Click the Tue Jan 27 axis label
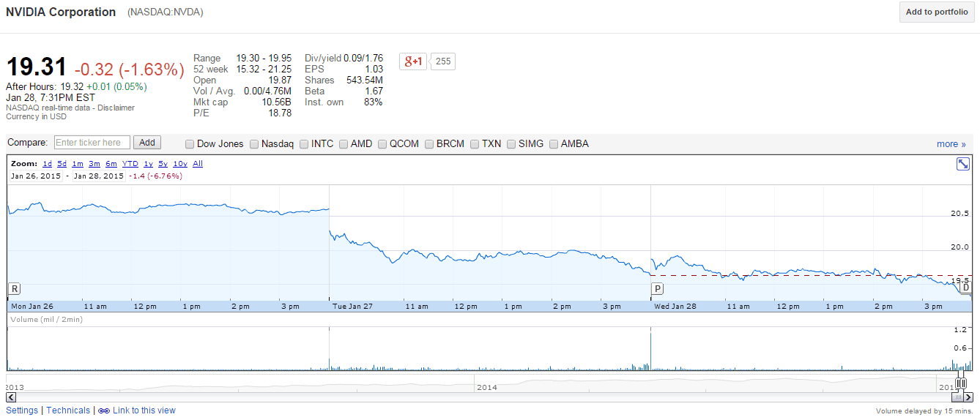This screenshot has height=420, width=980. pyautogui.click(x=352, y=307)
